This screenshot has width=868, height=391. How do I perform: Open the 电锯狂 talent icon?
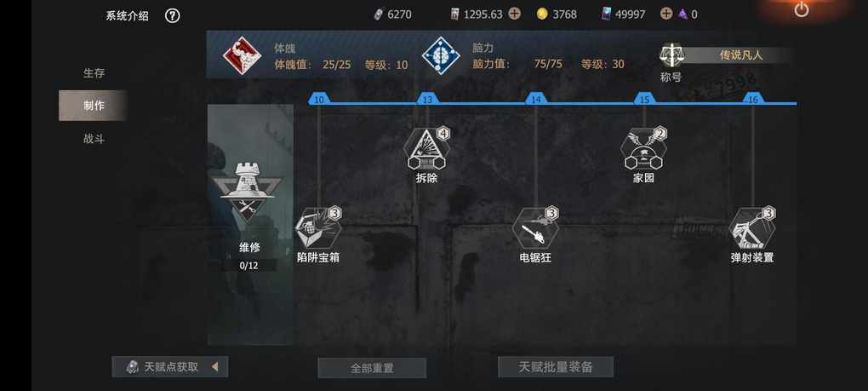click(x=534, y=228)
